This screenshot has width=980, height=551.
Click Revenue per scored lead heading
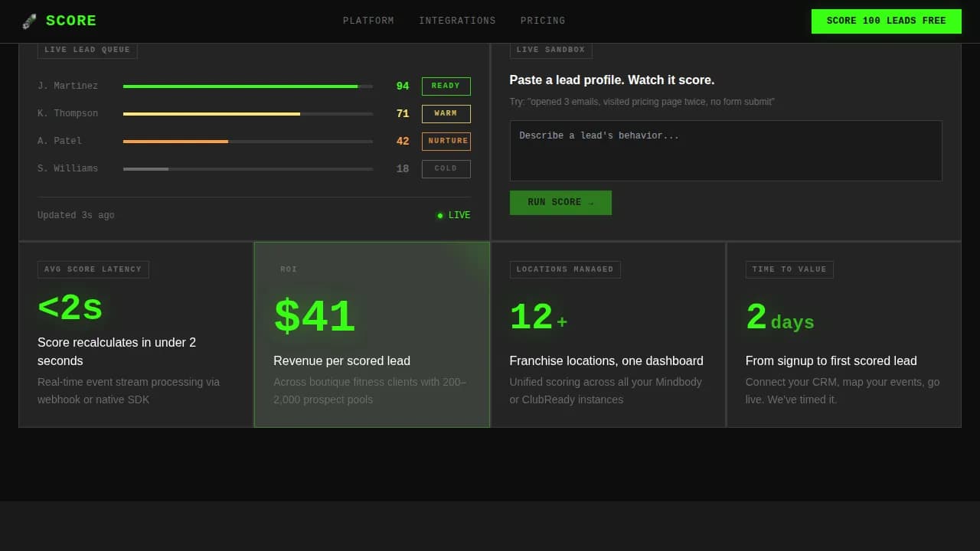point(341,361)
